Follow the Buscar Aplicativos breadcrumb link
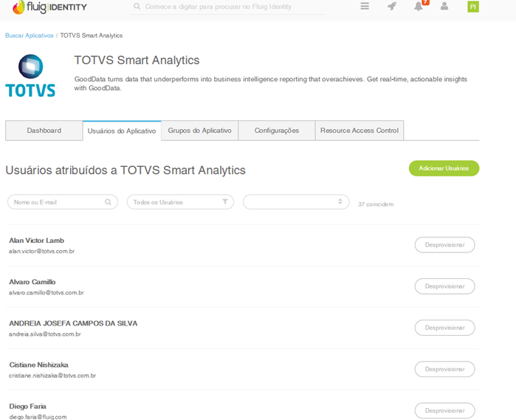The height and width of the screenshot is (420, 516). tap(29, 35)
